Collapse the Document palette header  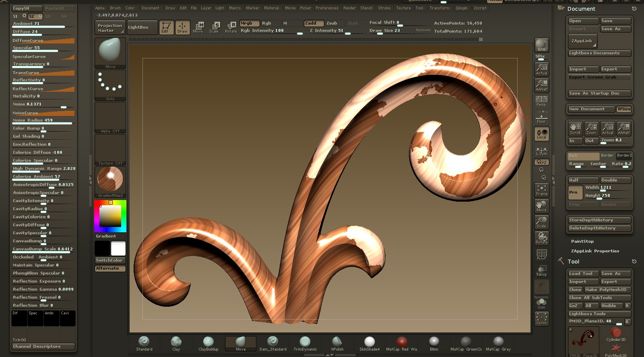tap(581, 9)
